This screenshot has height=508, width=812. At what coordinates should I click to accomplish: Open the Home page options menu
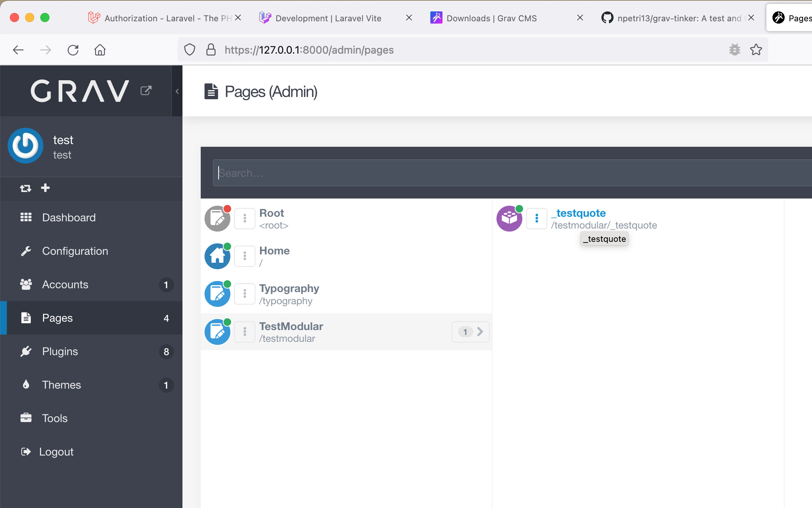point(244,256)
